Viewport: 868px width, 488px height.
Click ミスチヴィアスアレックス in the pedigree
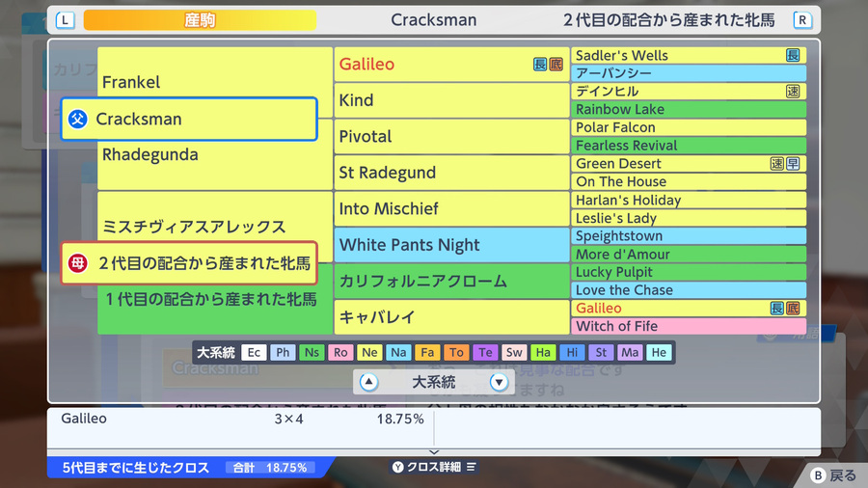194,227
